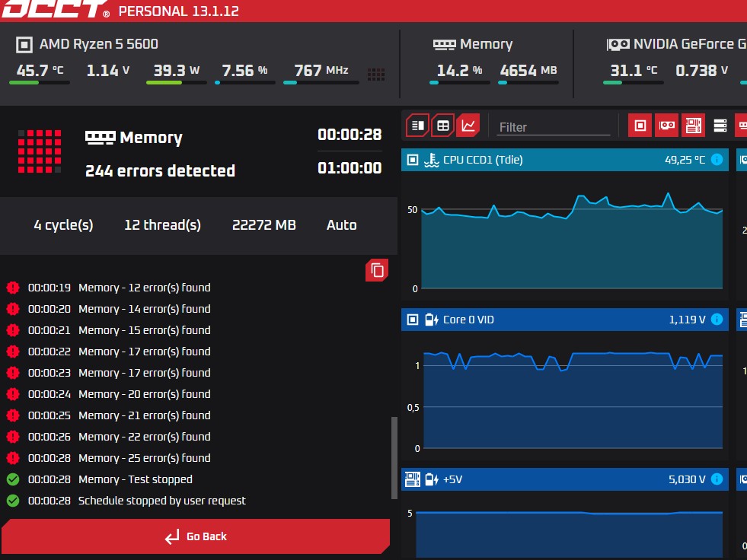Screen dimensions: 747x560
Task: Click the planned duration 01:00:00
Action: [350, 168]
